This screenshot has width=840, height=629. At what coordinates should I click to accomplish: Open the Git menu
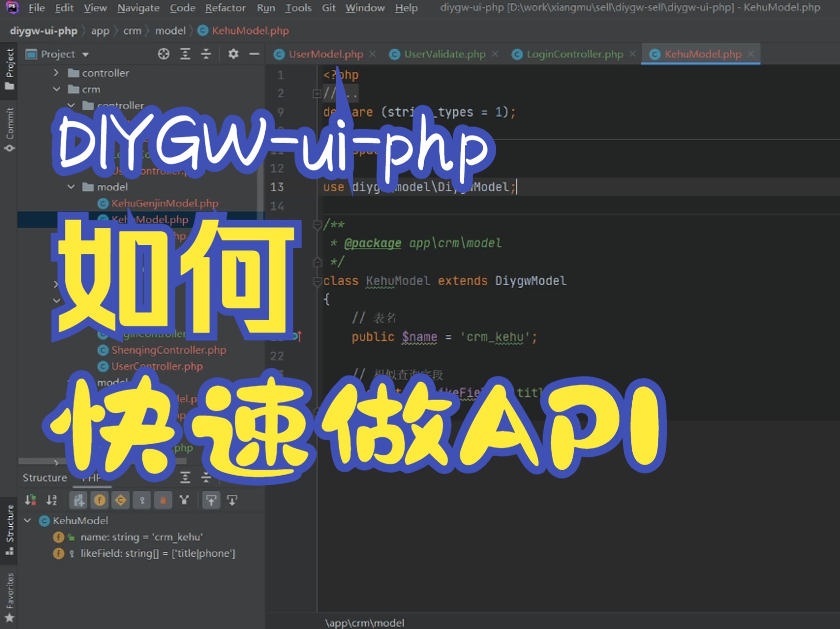tap(328, 7)
